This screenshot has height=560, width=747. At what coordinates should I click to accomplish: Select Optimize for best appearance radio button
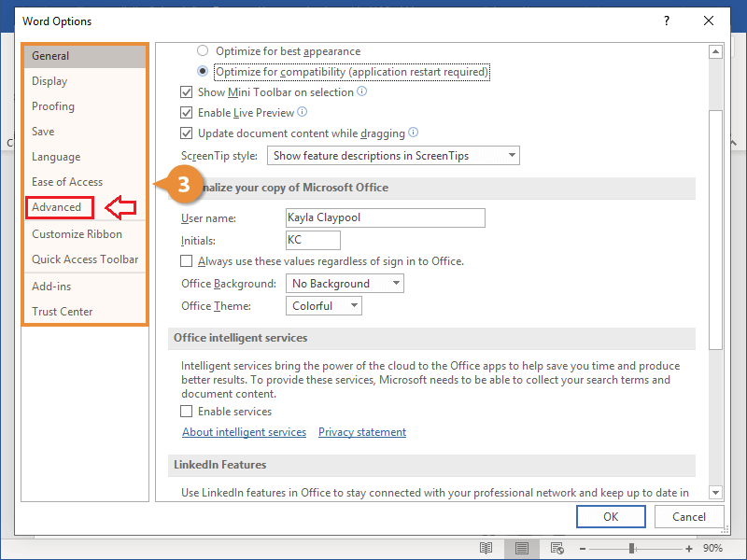coord(203,50)
